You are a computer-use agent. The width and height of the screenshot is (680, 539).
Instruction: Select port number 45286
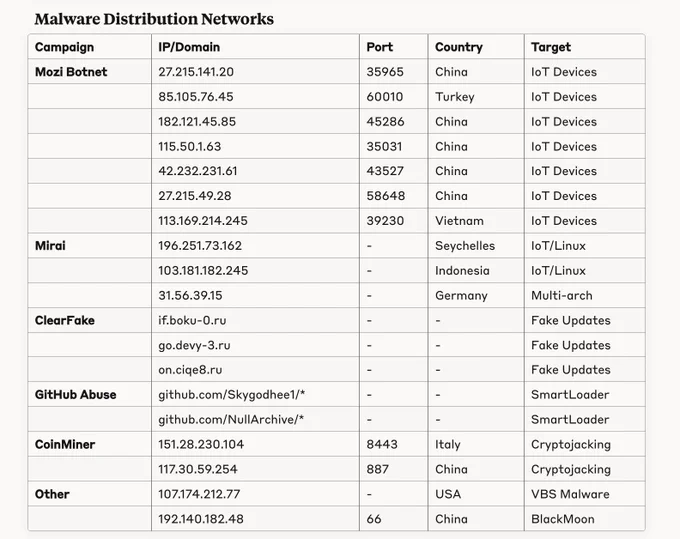tap(385, 121)
